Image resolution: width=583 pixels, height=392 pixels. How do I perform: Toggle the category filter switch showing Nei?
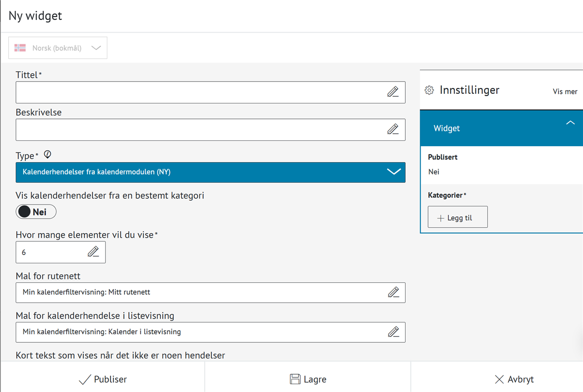36,212
